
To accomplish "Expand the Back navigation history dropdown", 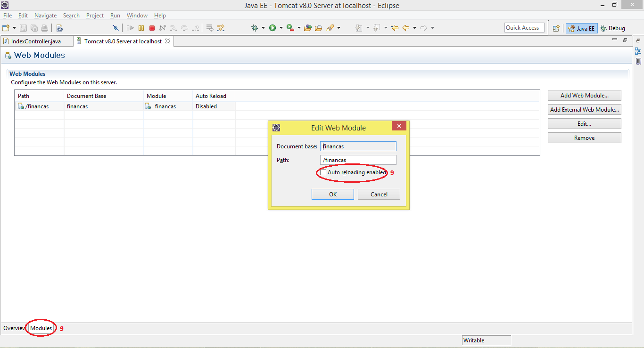I will point(415,27).
